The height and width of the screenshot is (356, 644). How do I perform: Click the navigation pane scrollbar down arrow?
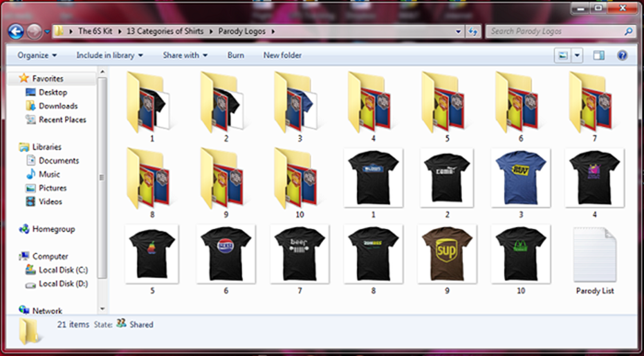pos(102,309)
